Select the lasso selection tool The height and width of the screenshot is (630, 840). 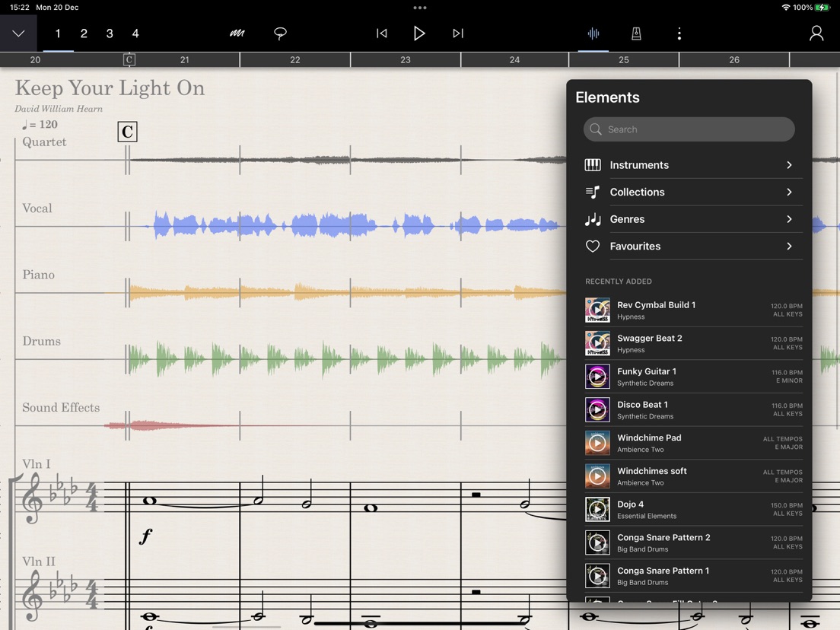(x=280, y=33)
